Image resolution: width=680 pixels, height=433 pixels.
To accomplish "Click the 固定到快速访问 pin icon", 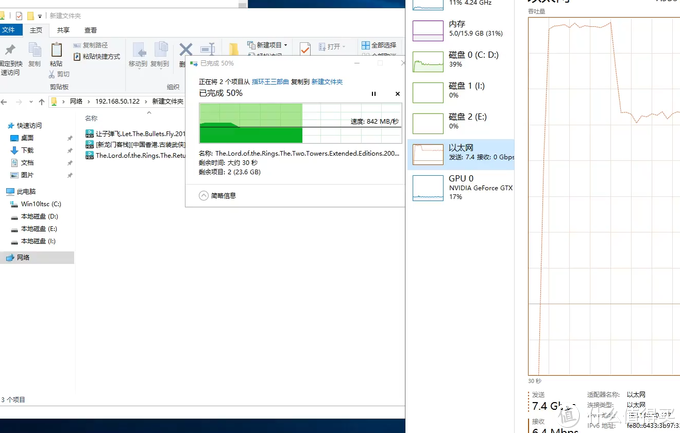I will [10, 49].
